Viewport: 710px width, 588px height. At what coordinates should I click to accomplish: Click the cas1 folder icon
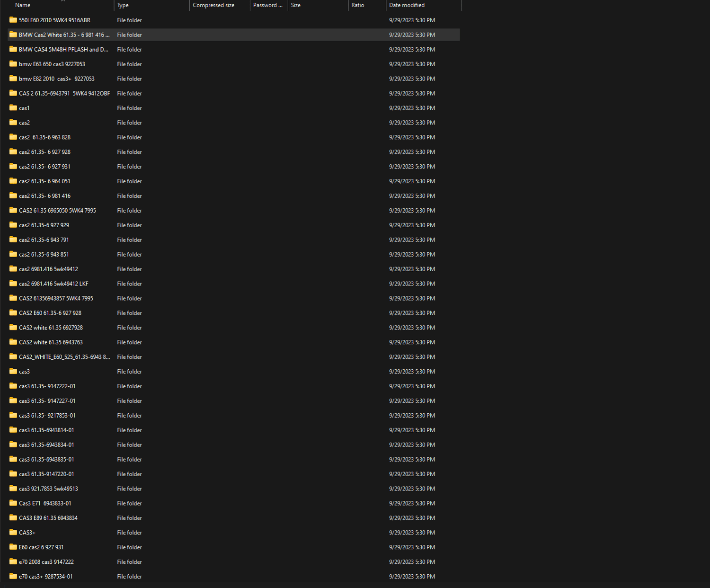(13, 108)
